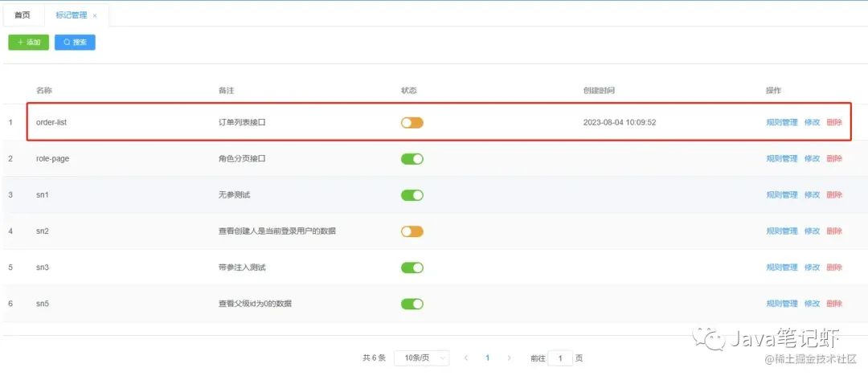
Task: Disable the sn1 status switch
Action: pyautogui.click(x=411, y=195)
